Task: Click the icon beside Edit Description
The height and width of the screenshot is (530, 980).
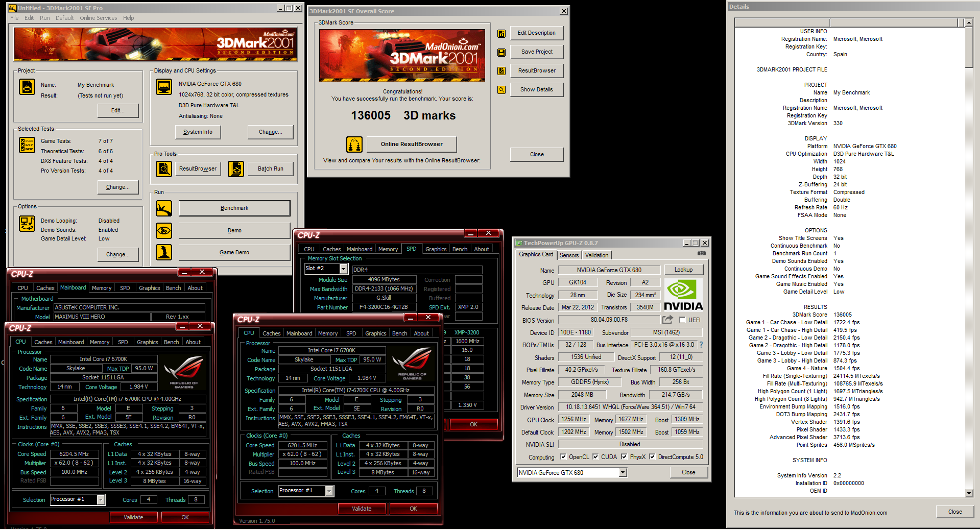Action: coord(501,34)
